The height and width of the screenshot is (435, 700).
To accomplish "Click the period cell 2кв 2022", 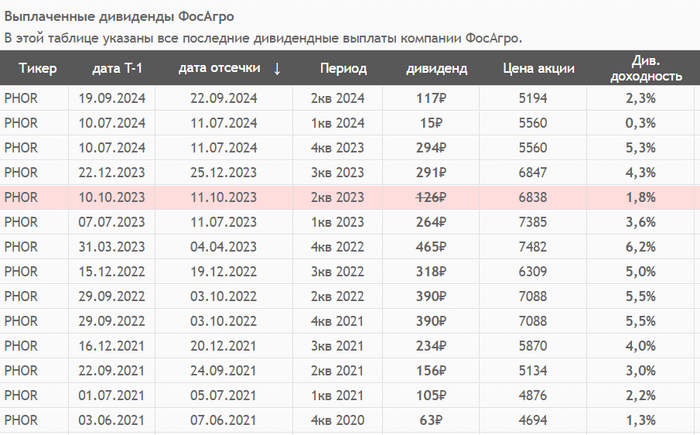I will (x=338, y=297).
